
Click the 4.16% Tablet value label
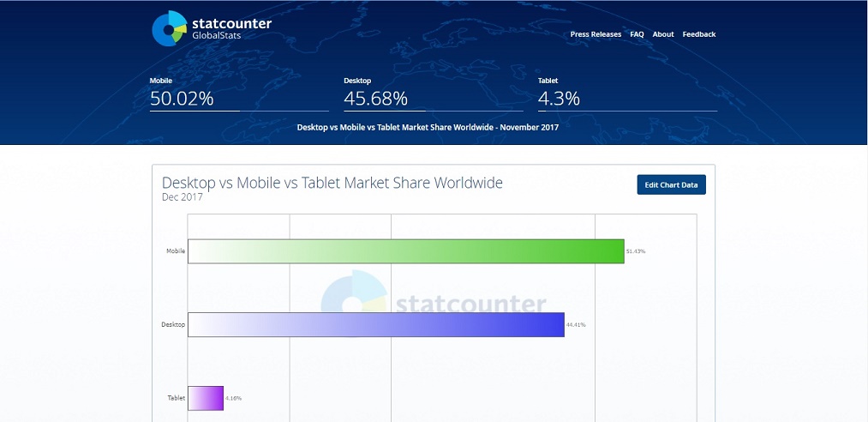click(x=233, y=398)
